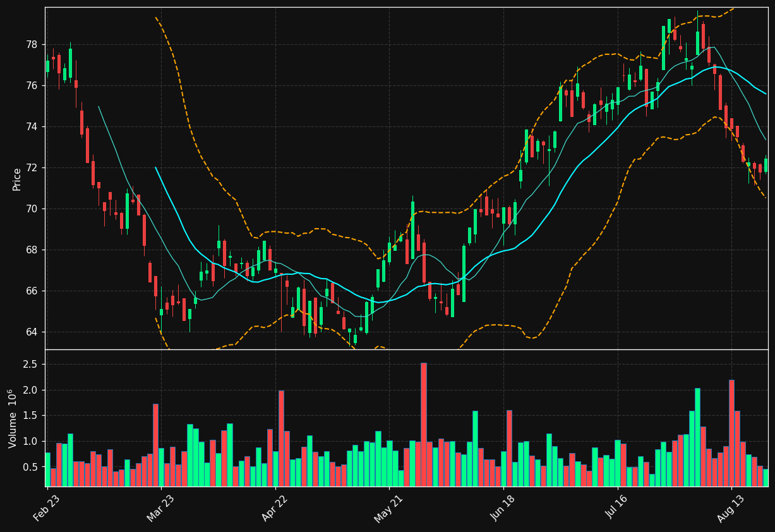Click the 78 price axis label
Screen dimensions: 775x532
click(32, 45)
